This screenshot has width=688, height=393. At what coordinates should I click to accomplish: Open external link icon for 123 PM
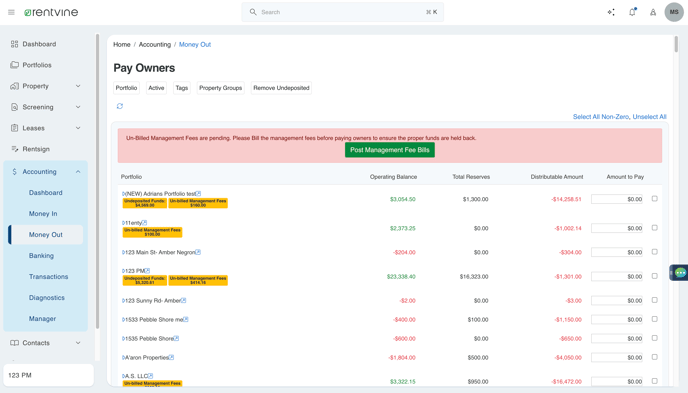click(147, 271)
